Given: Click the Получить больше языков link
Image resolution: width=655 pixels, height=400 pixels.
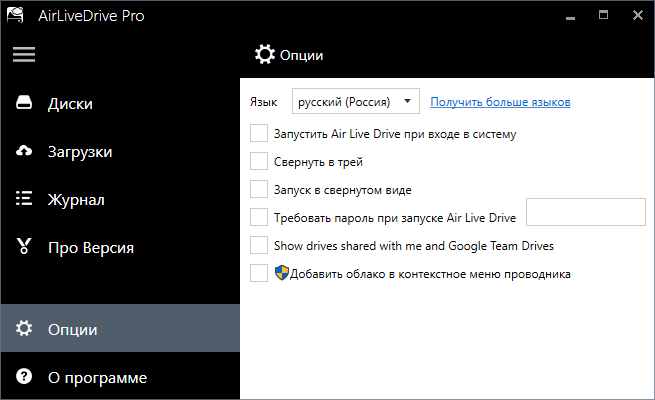Looking at the screenshot, I should [500, 102].
